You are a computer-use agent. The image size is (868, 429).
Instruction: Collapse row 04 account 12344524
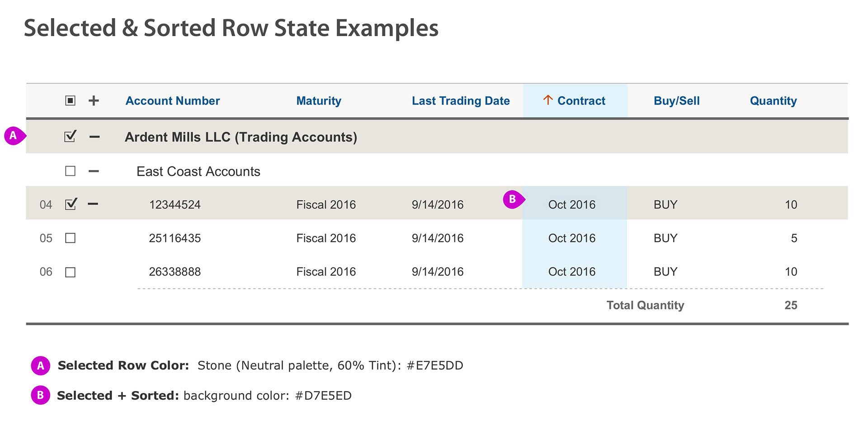coord(93,204)
